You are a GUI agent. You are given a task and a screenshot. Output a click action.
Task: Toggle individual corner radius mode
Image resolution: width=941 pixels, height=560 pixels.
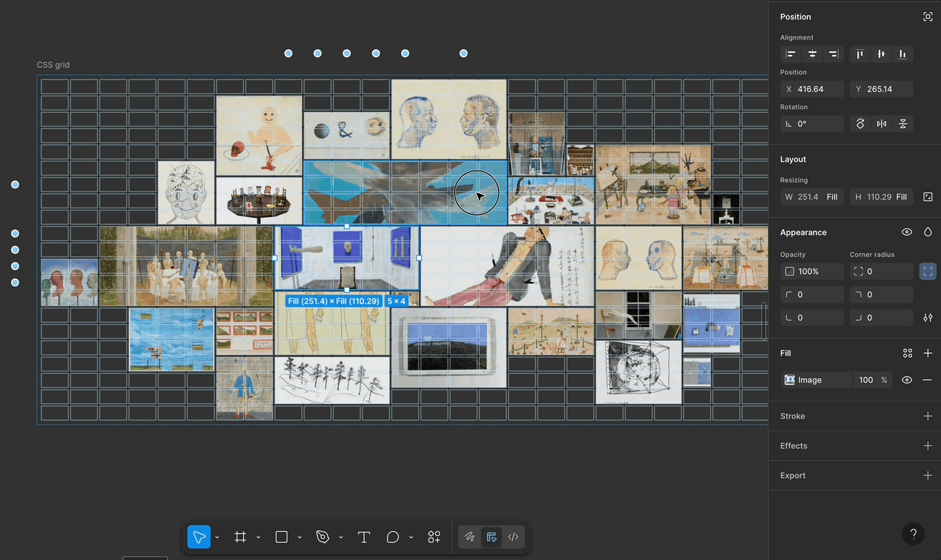[x=928, y=271]
